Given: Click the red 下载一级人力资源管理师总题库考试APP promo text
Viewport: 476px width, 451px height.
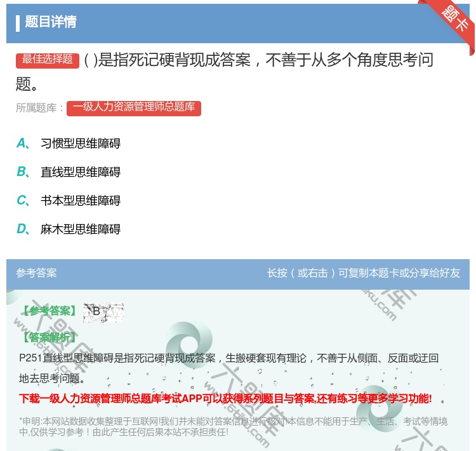Looking at the screenshot, I should 225,398.
